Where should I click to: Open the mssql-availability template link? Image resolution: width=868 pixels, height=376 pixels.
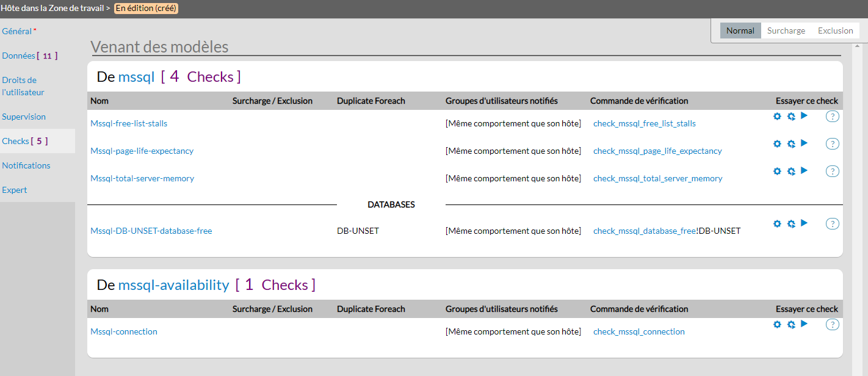pyautogui.click(x=173, y=285)
